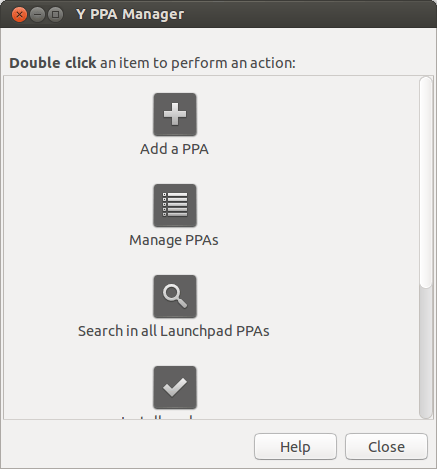This screenshot has width=437, height=469.
Task: Select the Add a PPA plus icon
Action: point(175,114)
